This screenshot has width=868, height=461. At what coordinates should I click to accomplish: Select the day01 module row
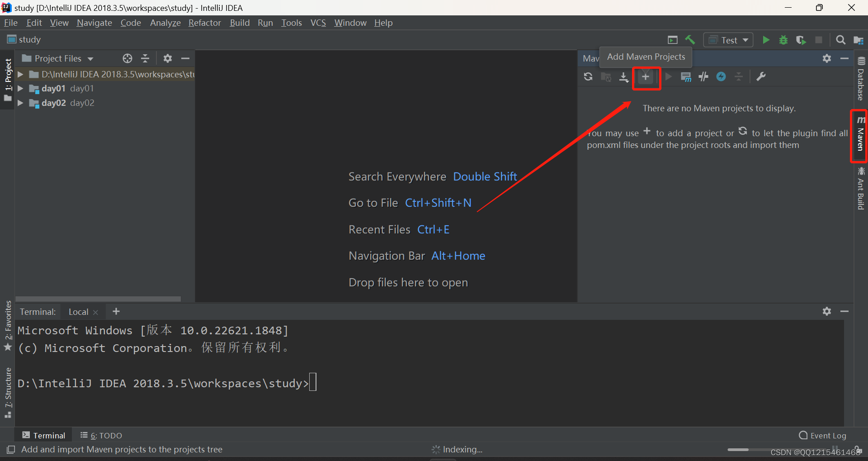pyautogui.click(x=105, y=89)
